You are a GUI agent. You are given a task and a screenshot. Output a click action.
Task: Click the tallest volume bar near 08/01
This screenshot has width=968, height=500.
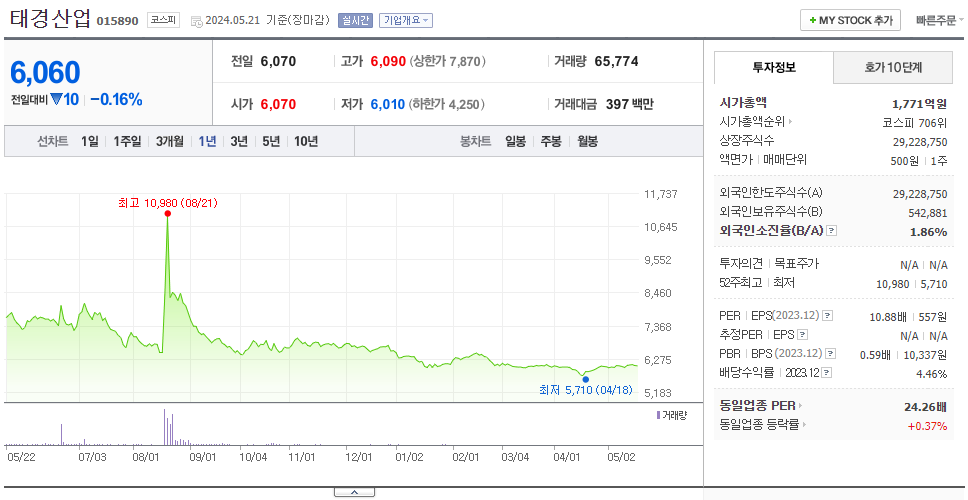tap(164, 426)
